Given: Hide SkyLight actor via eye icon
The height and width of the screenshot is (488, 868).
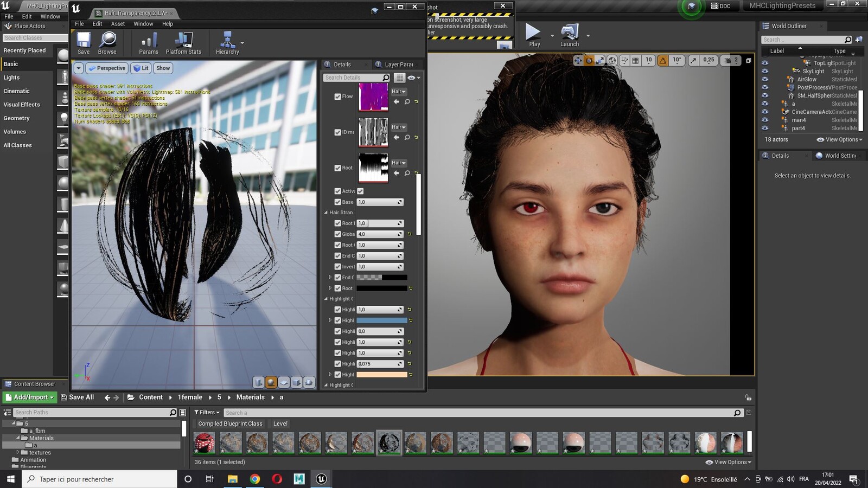Looking at the screenshot, I should pyautogui.click(x=765, y=71).
